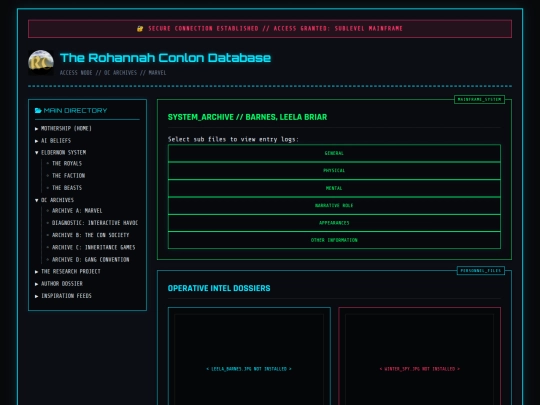This screenshot has height=405, width=540.
Task: Collapse the Eldernon System arrow
Action: click(x=37, y=153)
